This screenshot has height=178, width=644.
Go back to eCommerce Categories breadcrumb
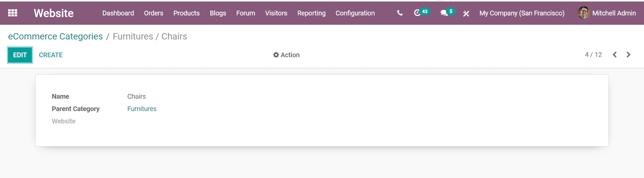[56, 37]
